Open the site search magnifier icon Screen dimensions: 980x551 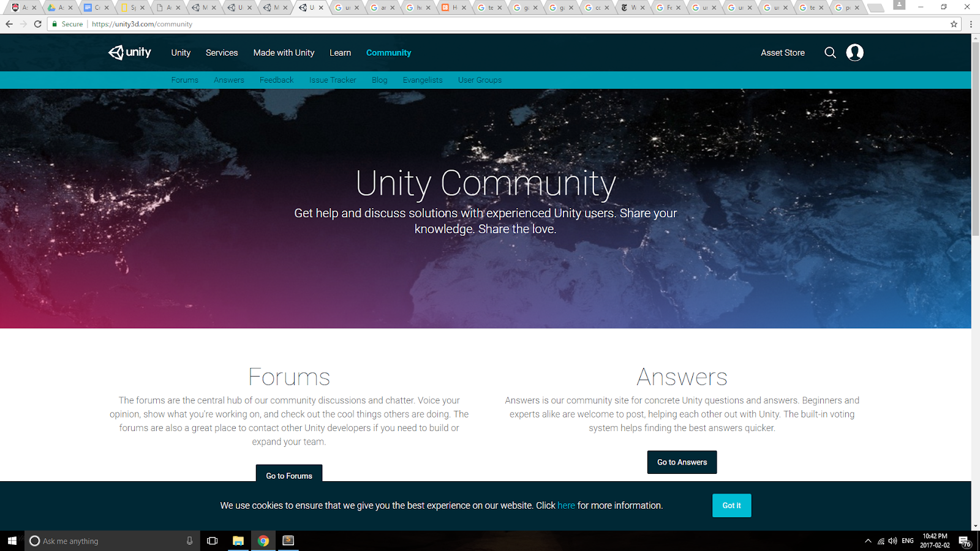(830, 53)
